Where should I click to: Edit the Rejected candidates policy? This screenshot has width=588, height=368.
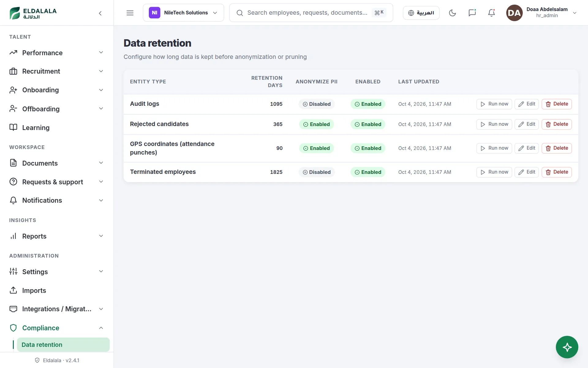pyautogui.click(x=526, y=124)
